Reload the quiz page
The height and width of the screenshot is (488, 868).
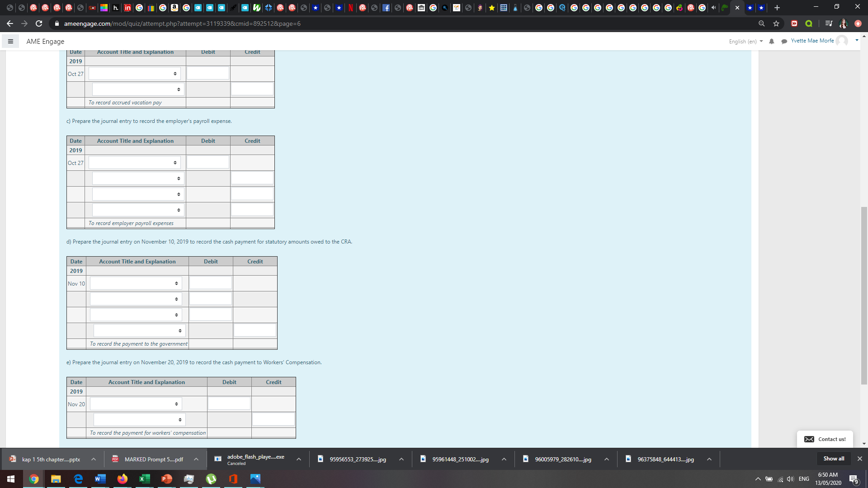tap(38, 23)
